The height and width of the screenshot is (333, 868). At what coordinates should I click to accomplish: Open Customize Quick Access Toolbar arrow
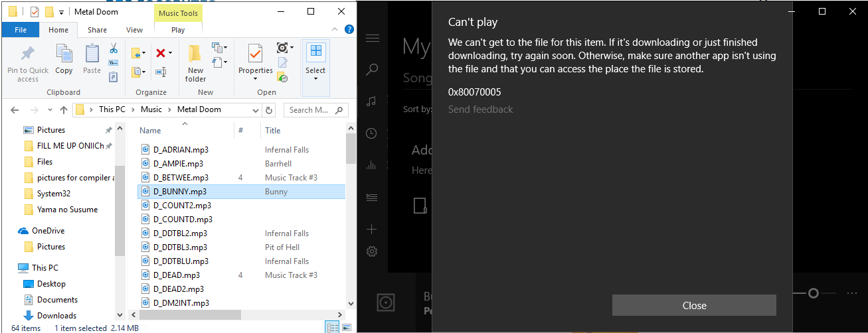(62, 12)
